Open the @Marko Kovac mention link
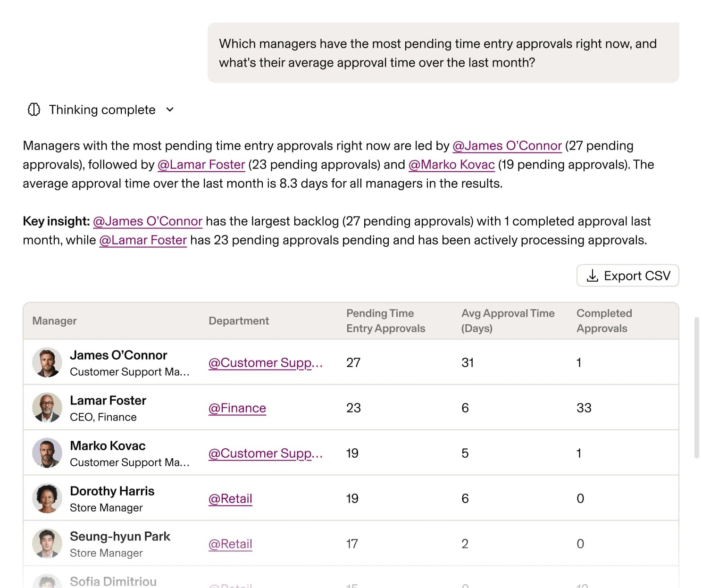Image resolution: width=702 pixels, height=588 pixels. point(451,164)
